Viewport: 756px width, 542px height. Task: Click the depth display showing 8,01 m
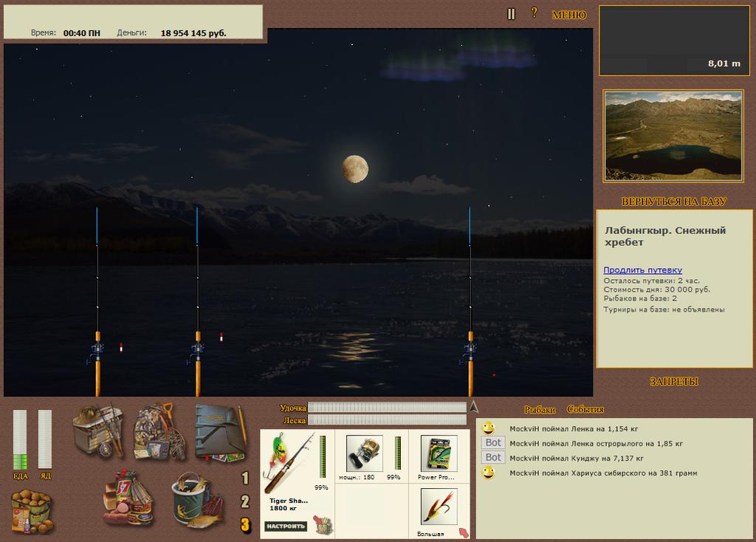tap(674, 41)
